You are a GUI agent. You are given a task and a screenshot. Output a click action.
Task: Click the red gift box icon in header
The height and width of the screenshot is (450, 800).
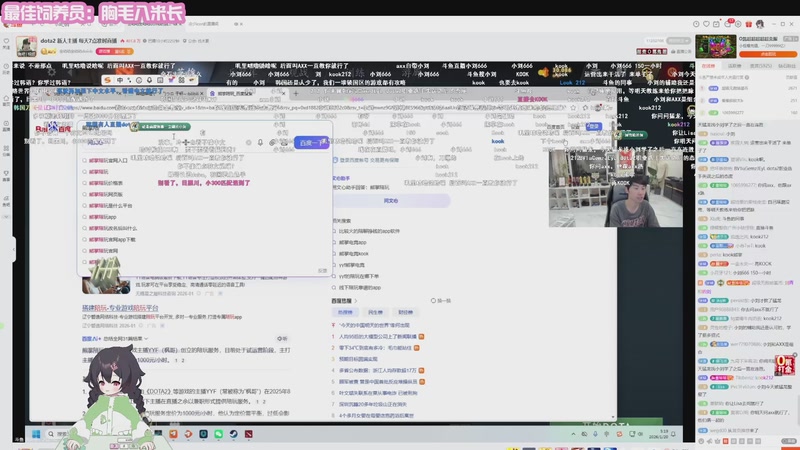coord(748,24)
